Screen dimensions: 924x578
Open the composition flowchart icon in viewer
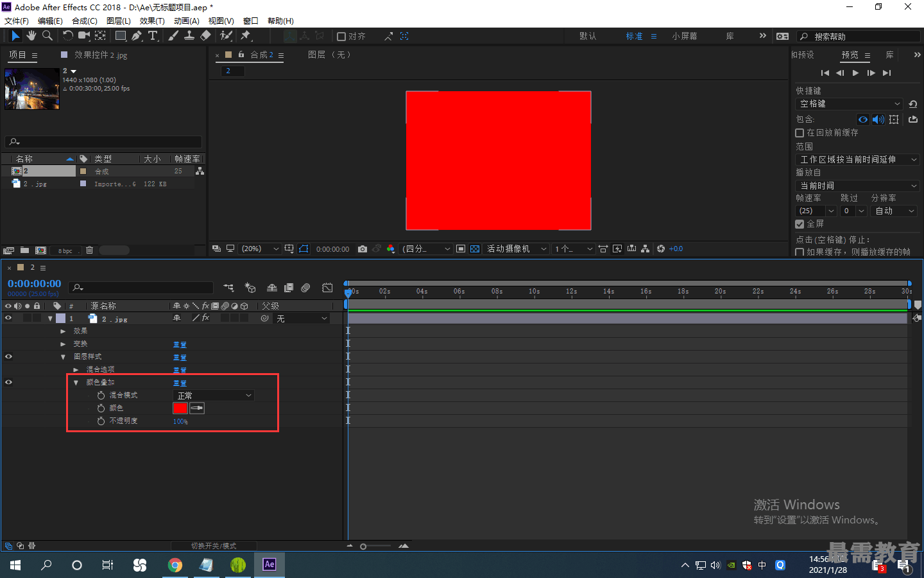point(645,249)
